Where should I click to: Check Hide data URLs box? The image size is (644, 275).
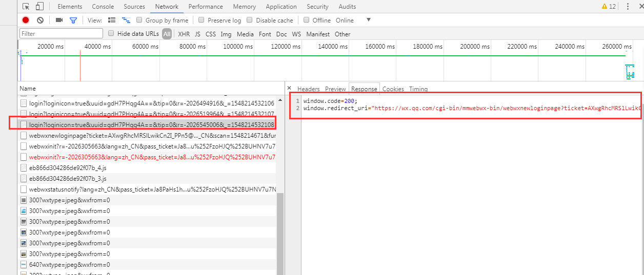[111, 33]
